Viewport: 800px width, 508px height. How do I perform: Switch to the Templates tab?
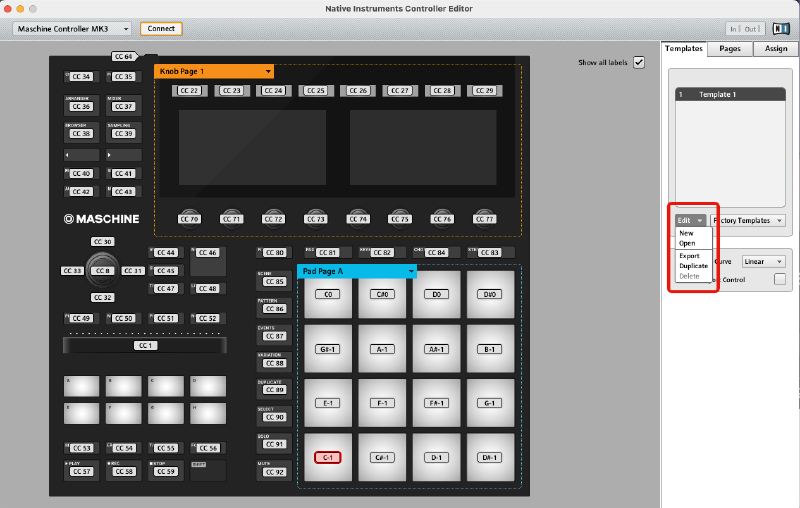[684, 48]
